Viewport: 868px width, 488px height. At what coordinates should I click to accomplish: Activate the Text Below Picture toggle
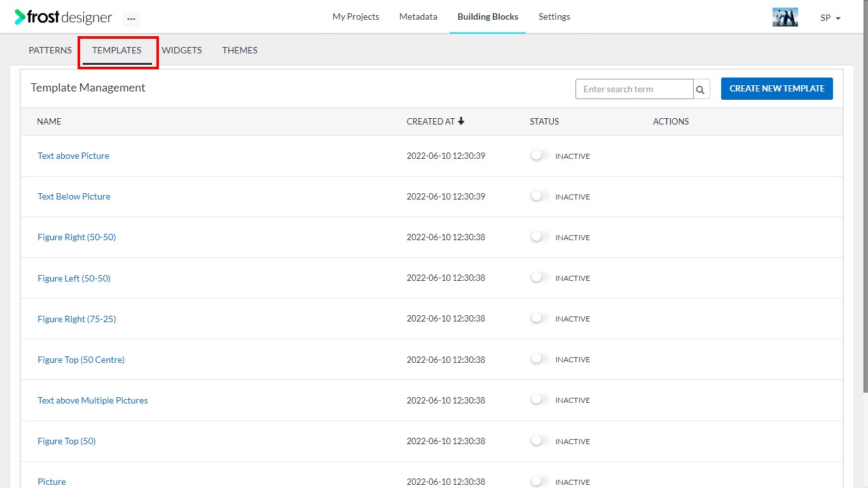539,196
